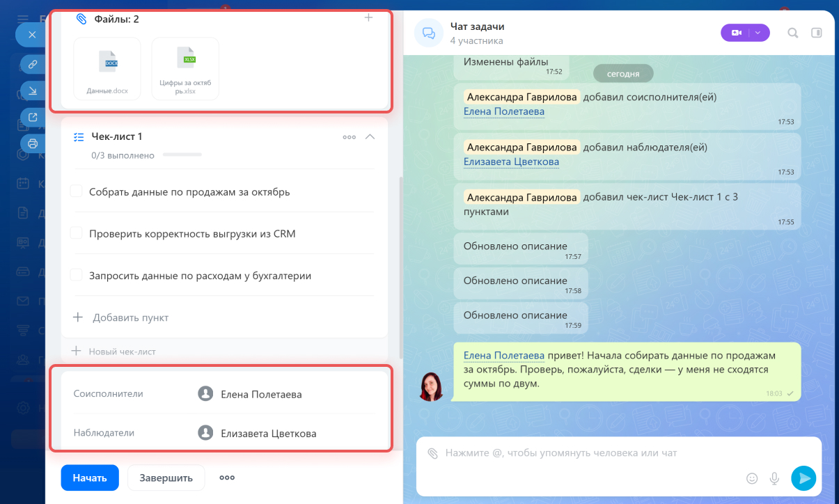This screenshot has width=839, height=504.
Task: Close the task panel with X button
Action: coord(32,34)
